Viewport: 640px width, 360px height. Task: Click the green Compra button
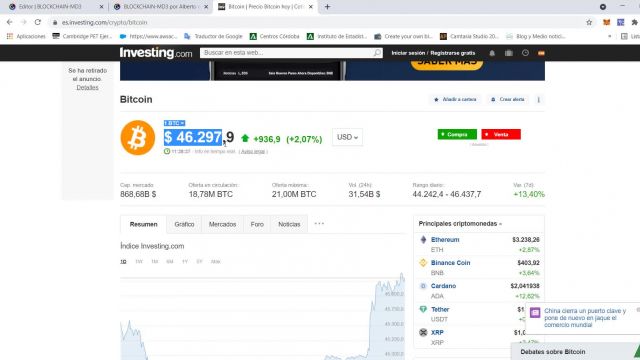457,134
